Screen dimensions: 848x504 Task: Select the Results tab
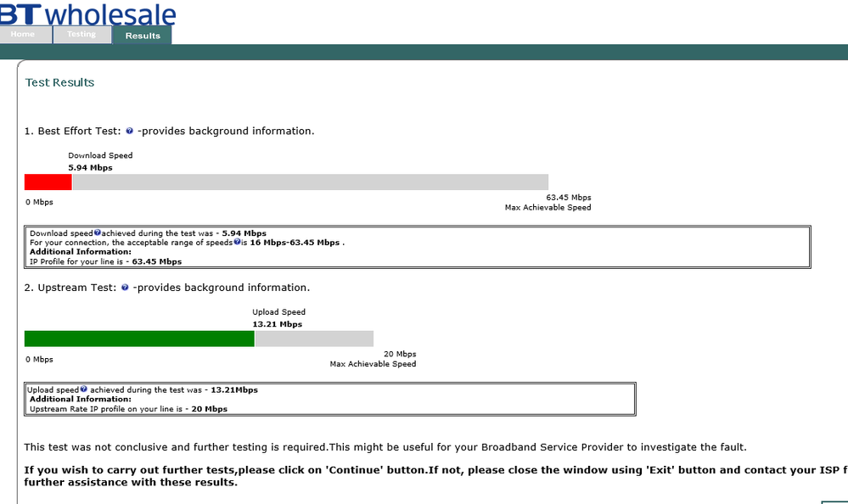point(143,36)
